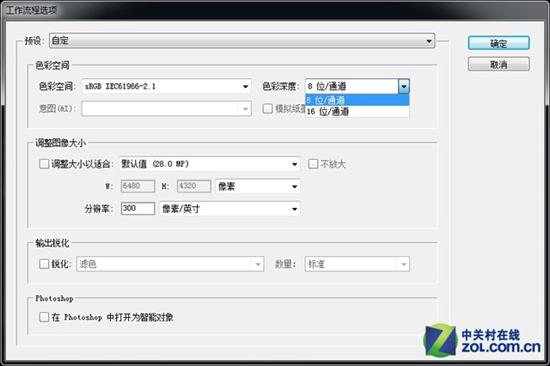Click the 取消 button
This screenshot has width=550, height=366.
coord(498,64)
